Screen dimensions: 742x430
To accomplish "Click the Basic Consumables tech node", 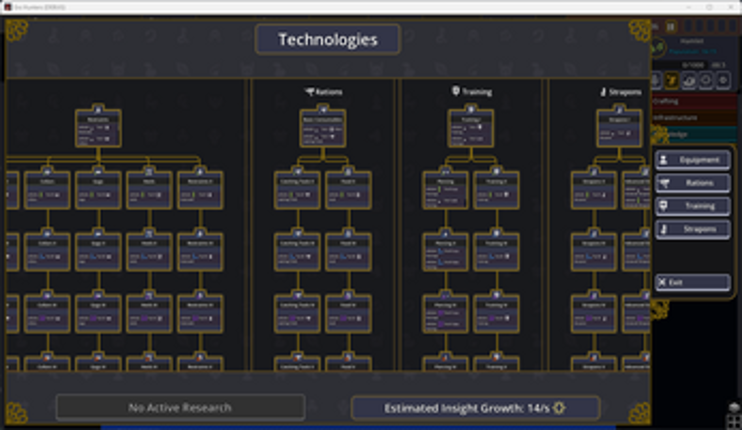I will (x=323, y=128).
